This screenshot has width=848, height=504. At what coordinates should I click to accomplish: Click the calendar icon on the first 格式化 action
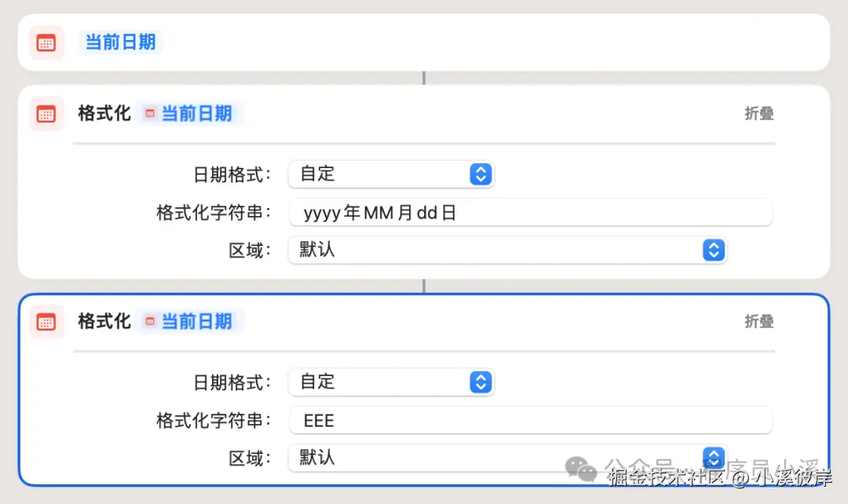click(x=46, y=114)
